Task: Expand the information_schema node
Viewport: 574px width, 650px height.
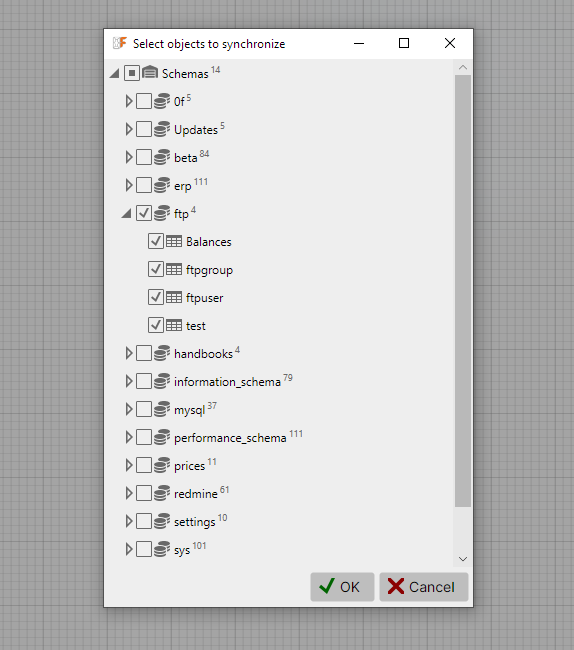Action: click(129, 381)
